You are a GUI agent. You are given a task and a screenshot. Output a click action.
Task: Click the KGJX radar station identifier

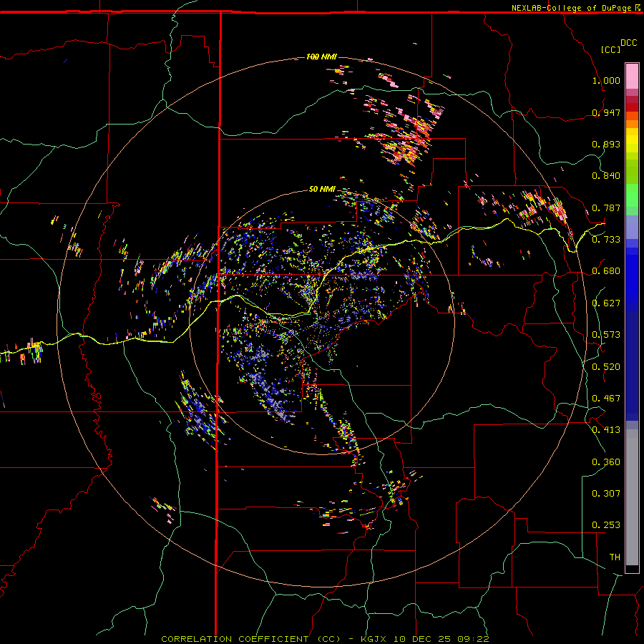click(374, 639)
